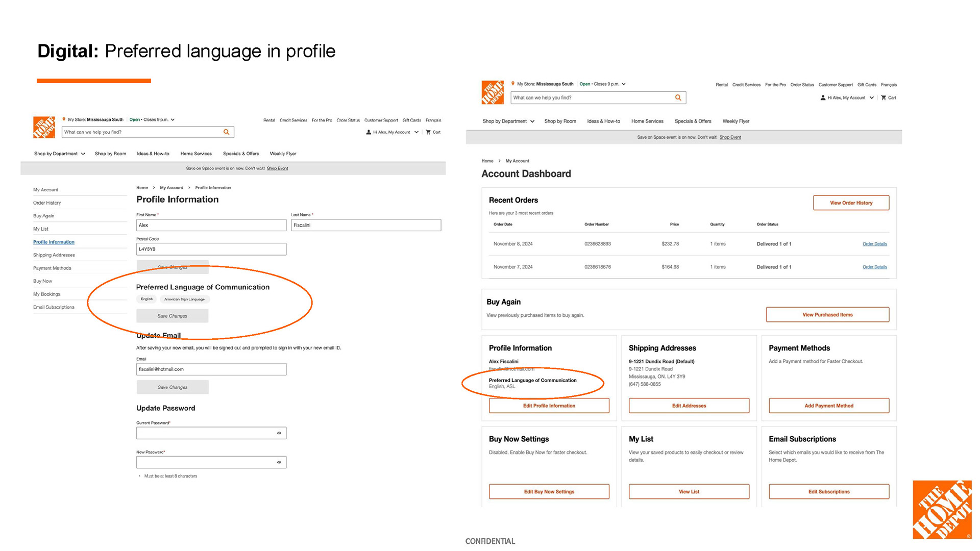Click Add Payment Method button
Image resolution: width=980 pixels, height=551 pixels.
(829, 406)
